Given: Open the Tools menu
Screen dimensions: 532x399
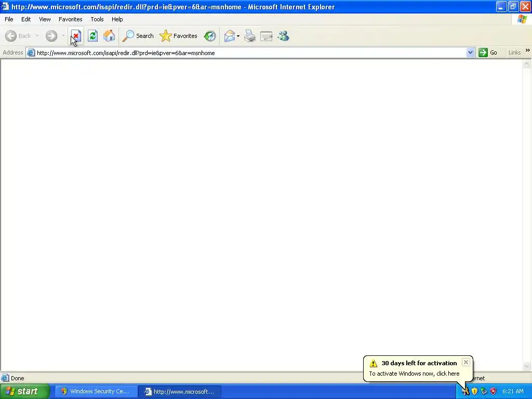Looking at the screenshot, I should point(97,19).
